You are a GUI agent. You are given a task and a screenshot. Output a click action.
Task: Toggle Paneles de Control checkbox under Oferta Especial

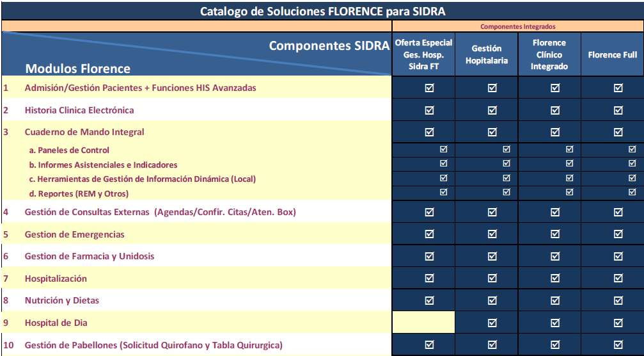(x=444, y=149)
